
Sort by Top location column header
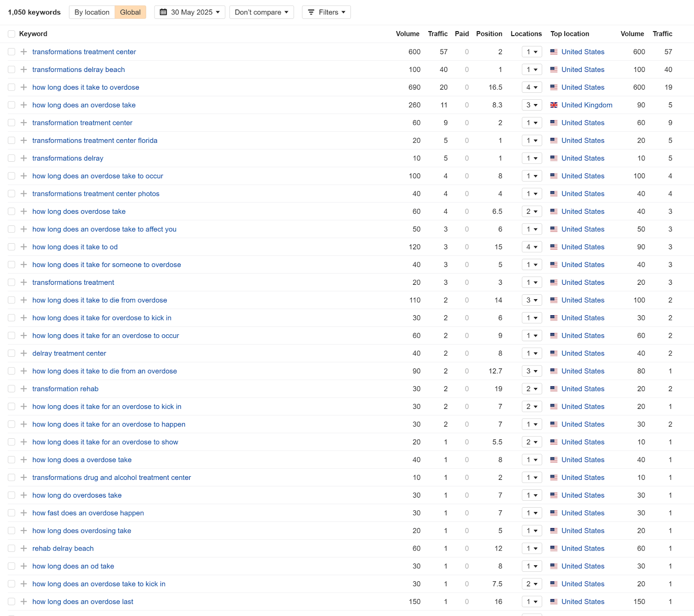pyautogui.click(x=570, y=34)
